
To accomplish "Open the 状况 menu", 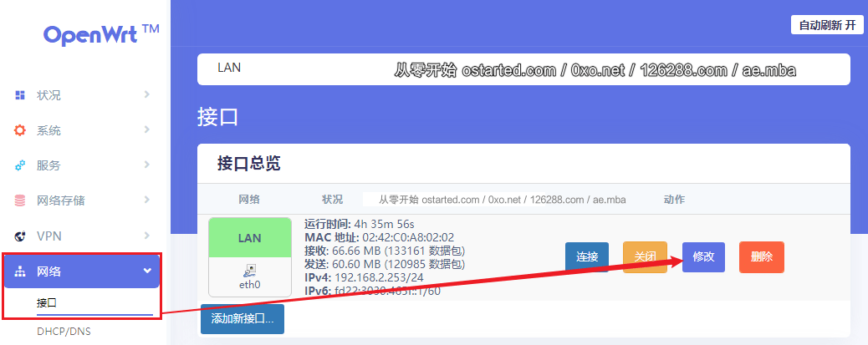I will tap(82, 95).
